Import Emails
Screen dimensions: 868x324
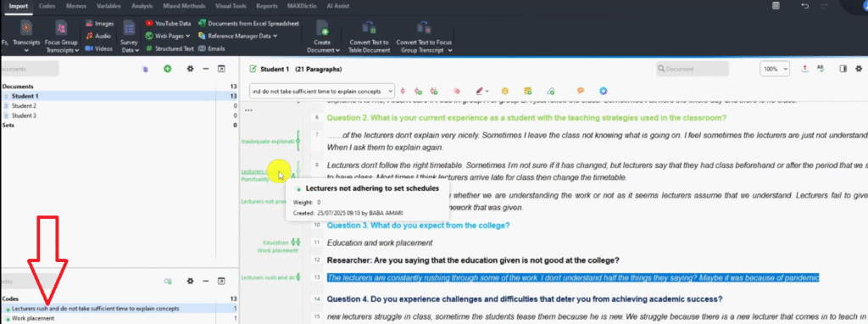pyautogui.click(x=211, y=48)
